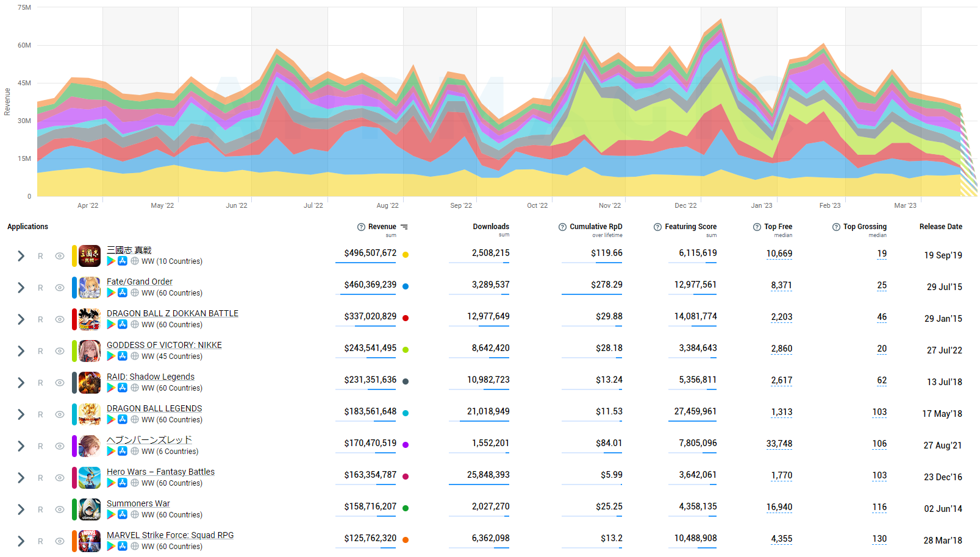The height and width of the screenshot is (557, 980).
Task: Click the RAID: Shadow Legends app thumbnail
Action: pos(90,383)
